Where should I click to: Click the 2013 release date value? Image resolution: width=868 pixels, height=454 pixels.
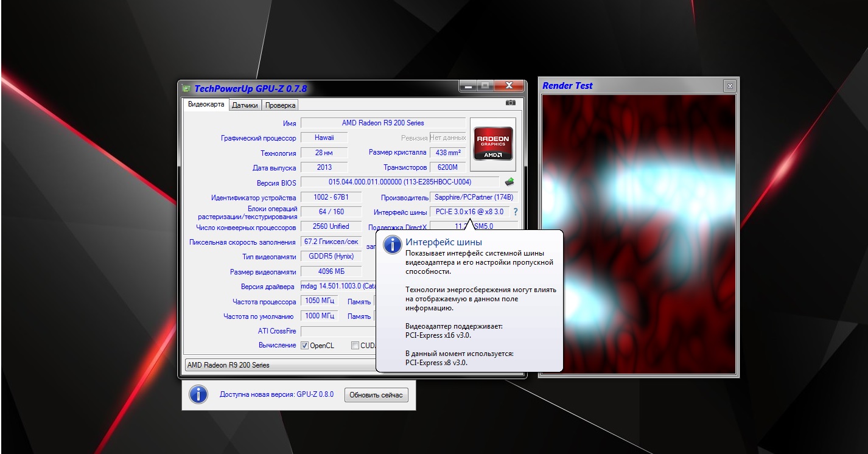(x=324, y=167)
